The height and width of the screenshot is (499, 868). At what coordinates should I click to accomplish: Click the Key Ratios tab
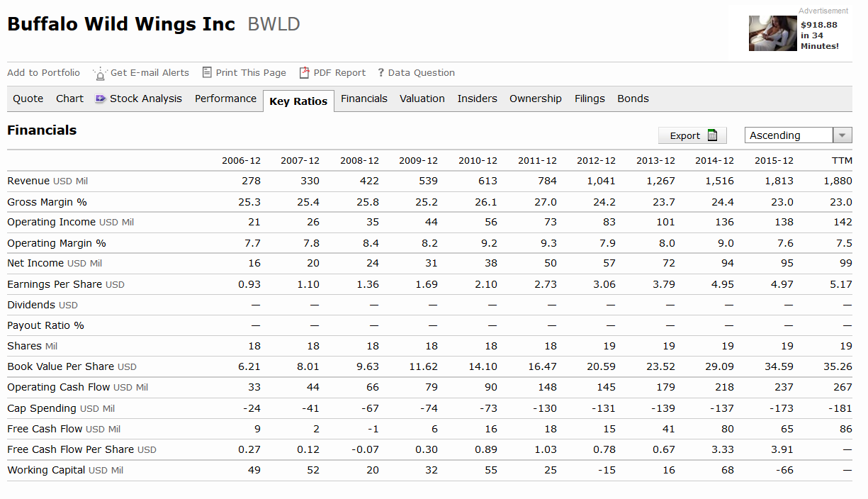pos(298,101)
